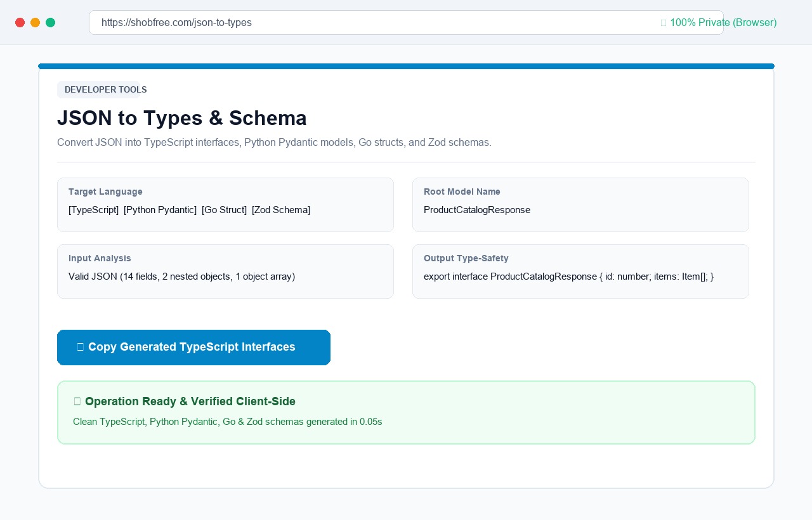This screenshot has height=520, width=812.
Task: Click the Operation Ready & Verified Client-Side heading
Action: pyautogui.click(x=190, y=401)
